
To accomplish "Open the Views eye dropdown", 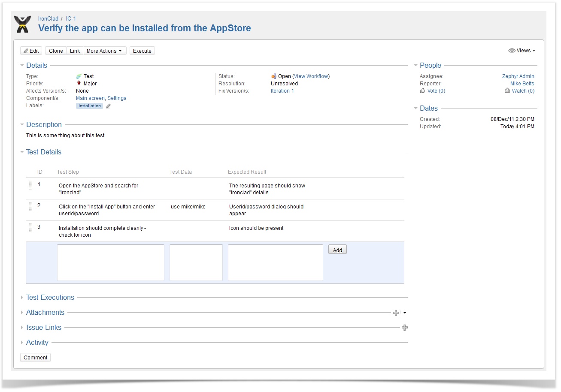I will click(522, 51).
